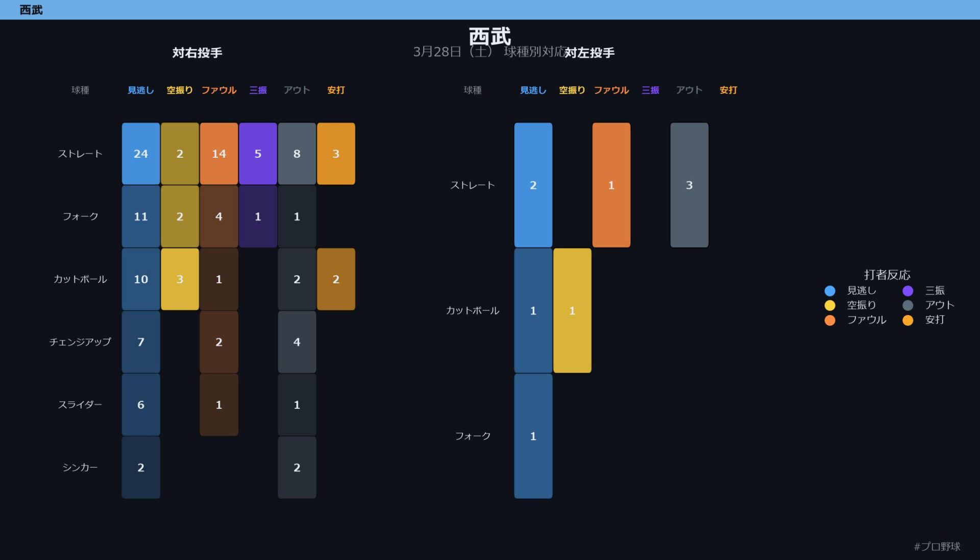This screenshot has width=980, height=560.
Task: Click the gray 対左投手 ストレート アウト bar showing 3
Action: pyautogui.click(x=689, y=185)
